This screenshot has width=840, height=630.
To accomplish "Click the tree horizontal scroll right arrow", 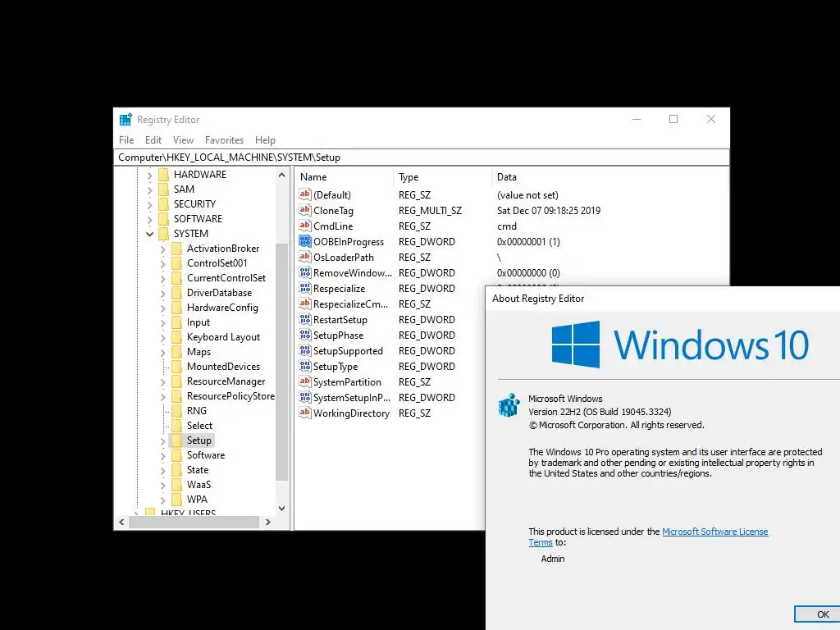I will [268, 522].
